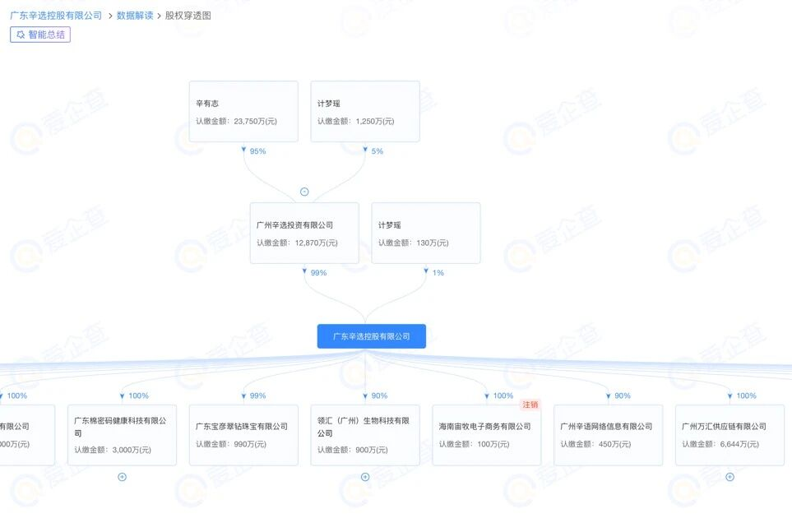Collapse shareholders above 广州辛选投资有限公司
The width and height of the screenshot is (792, 532).
click(304, 192)
